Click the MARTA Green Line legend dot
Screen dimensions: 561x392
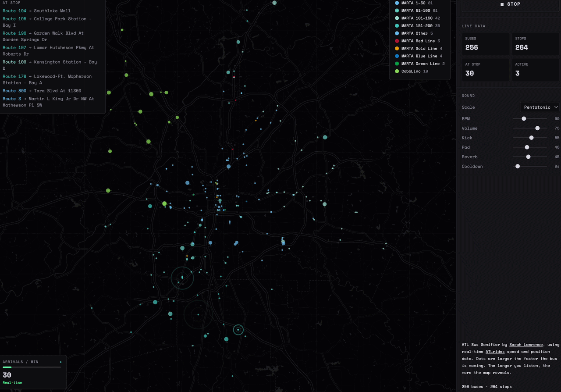coord(397,64)
